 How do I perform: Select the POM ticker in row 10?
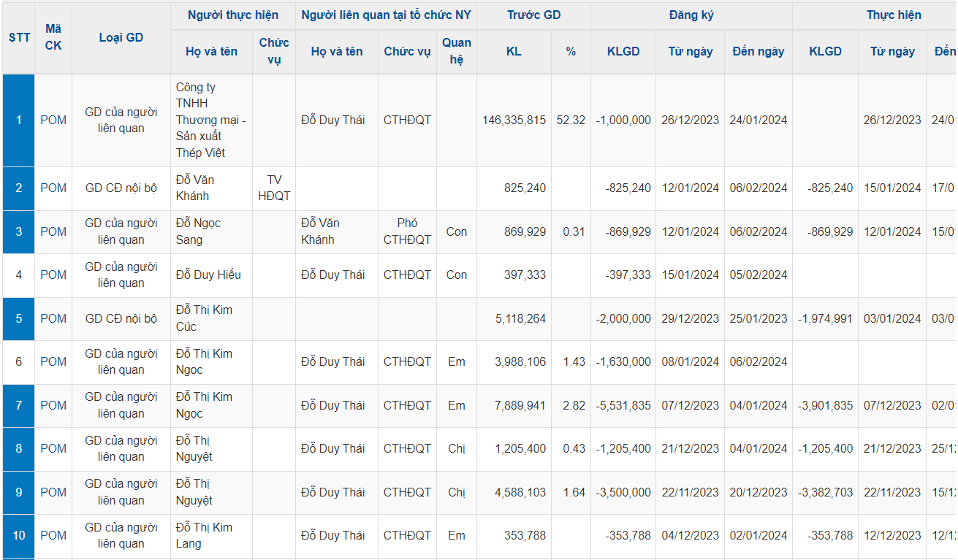(53, 535)
